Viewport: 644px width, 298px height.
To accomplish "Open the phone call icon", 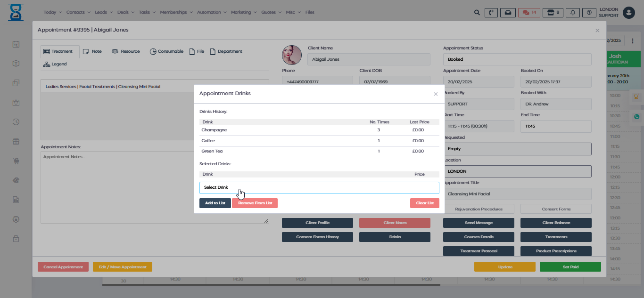I will click(x=491, y=13).
